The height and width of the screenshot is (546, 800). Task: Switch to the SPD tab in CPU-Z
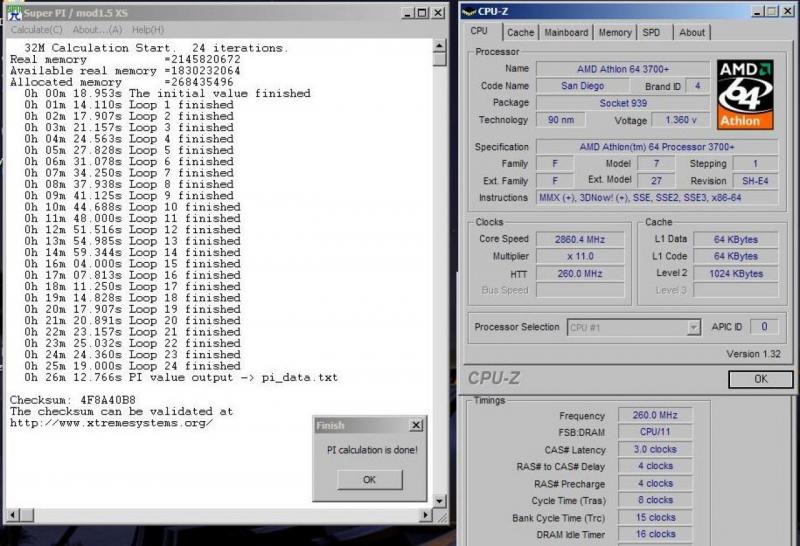click(x=651, y=33)
